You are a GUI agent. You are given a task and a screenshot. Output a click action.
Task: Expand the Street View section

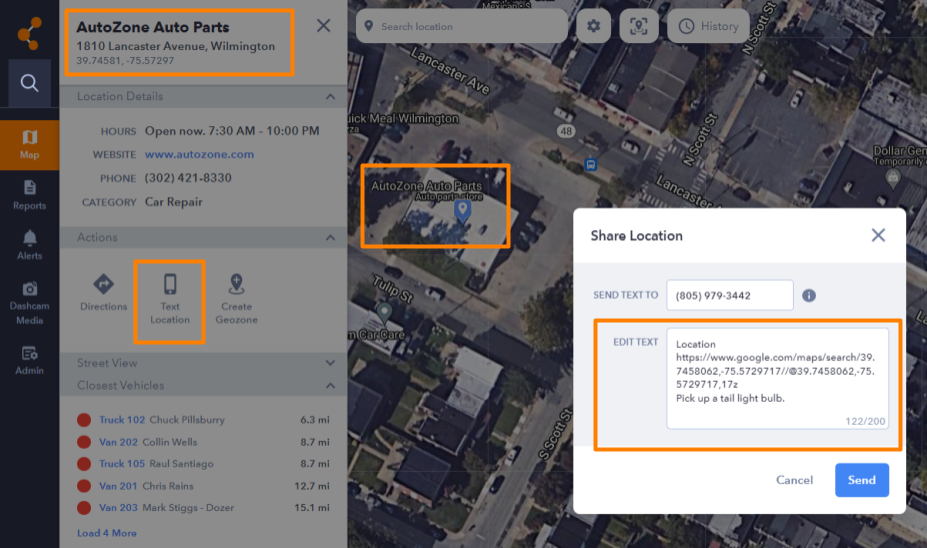coord(330,363)
